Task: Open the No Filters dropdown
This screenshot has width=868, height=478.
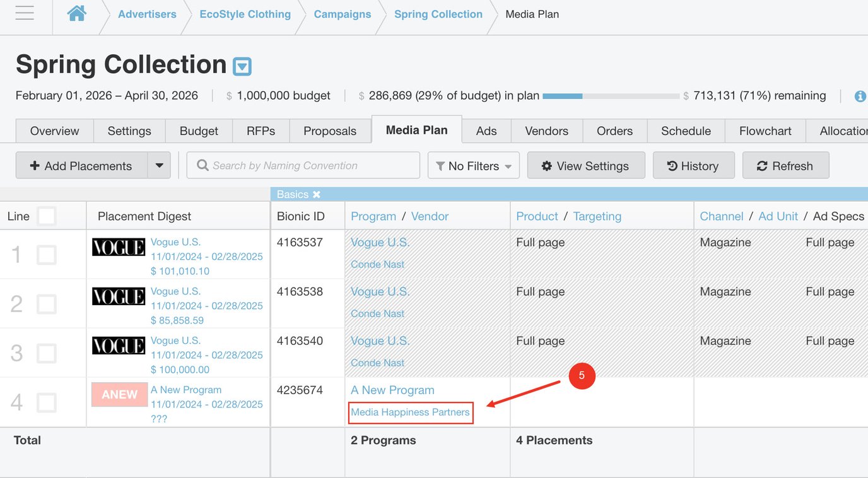Action: click(x=474, y=165)
